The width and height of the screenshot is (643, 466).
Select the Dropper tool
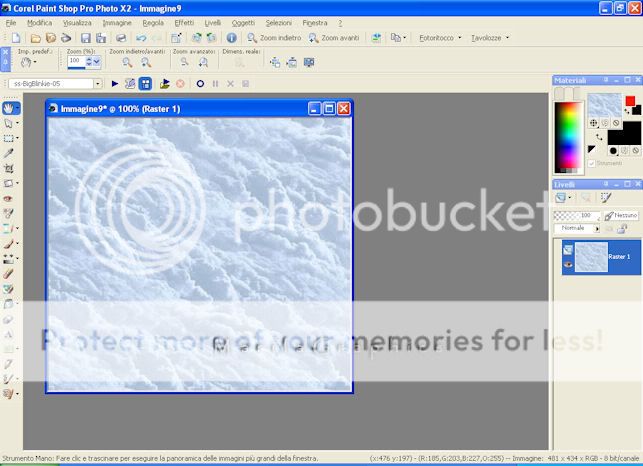8,153
